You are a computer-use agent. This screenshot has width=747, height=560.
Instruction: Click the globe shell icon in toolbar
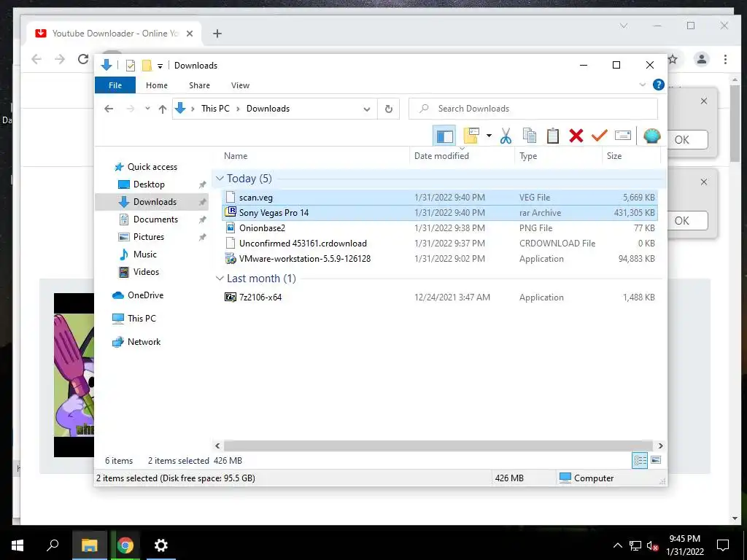pos(651,136)
